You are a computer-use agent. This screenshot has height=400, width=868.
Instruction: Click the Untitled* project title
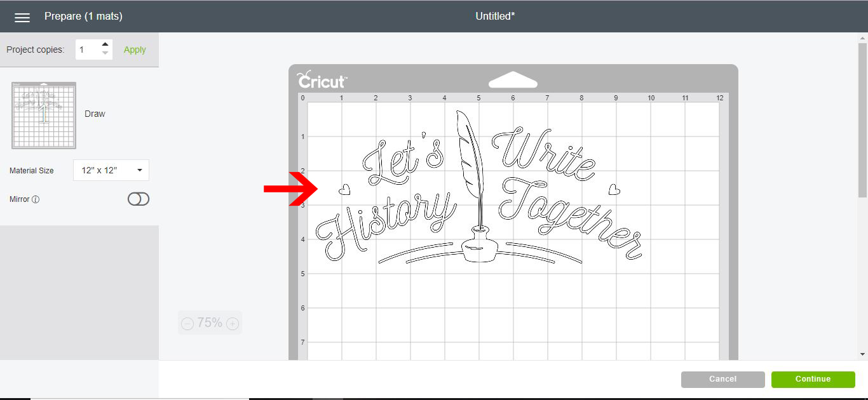coord(495,16)
